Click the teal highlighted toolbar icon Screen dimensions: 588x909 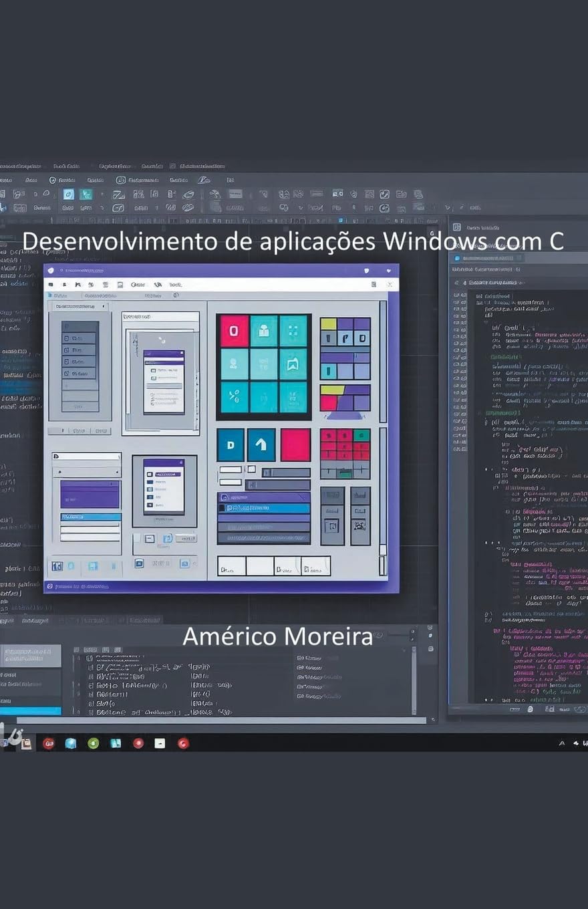point(86,194)
